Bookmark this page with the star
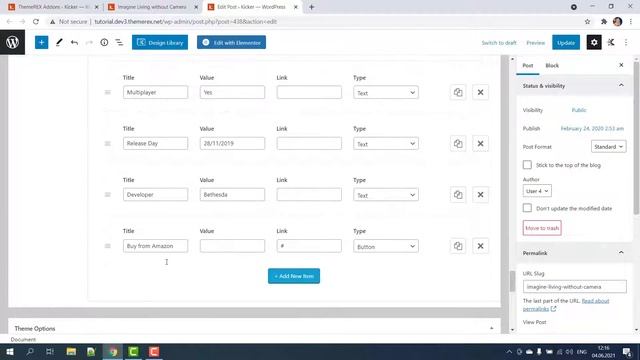640x360 pixels. coord(587,22)
